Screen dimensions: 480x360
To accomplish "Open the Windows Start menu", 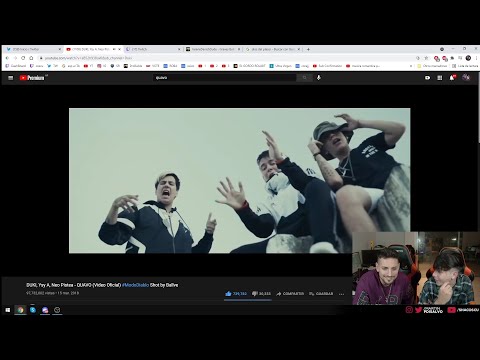I will (x=8, y=310).
